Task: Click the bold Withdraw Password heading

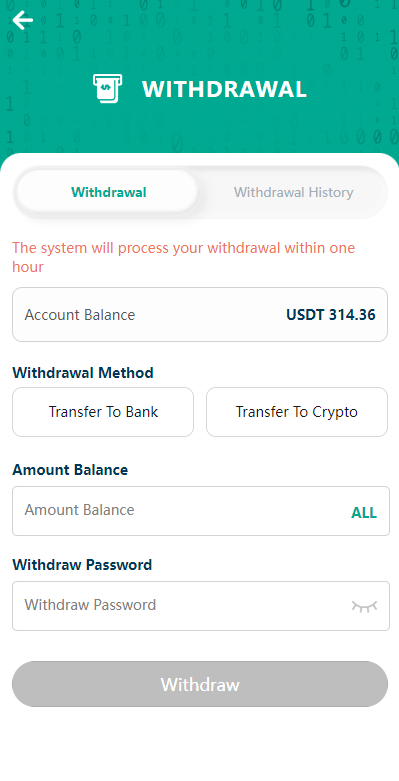Action: tap(82, 565)
